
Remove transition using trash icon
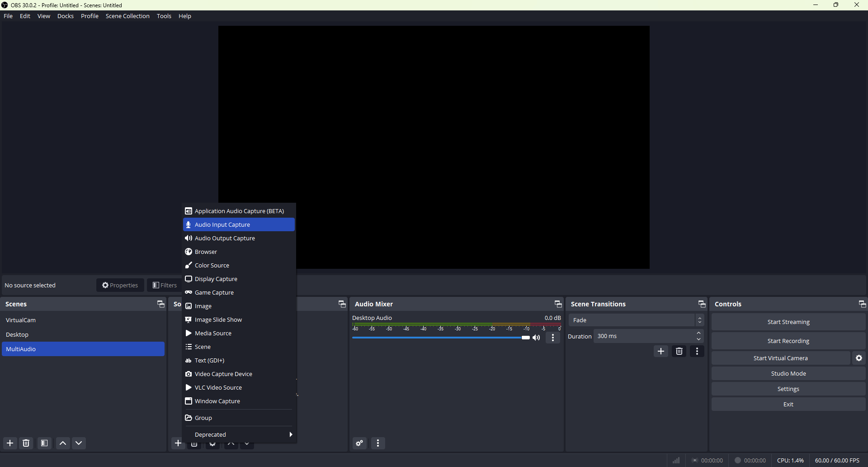point(679,351)
